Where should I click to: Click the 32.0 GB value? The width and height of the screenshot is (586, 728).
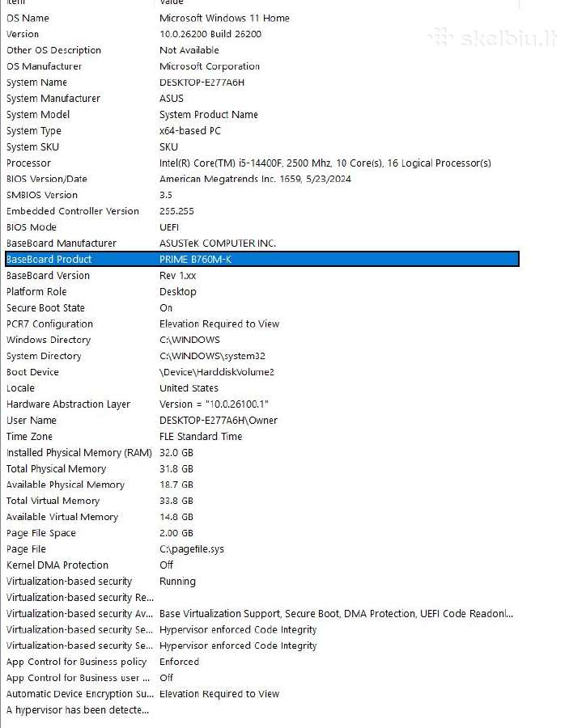pyautogui.click(x=176, y=453)
